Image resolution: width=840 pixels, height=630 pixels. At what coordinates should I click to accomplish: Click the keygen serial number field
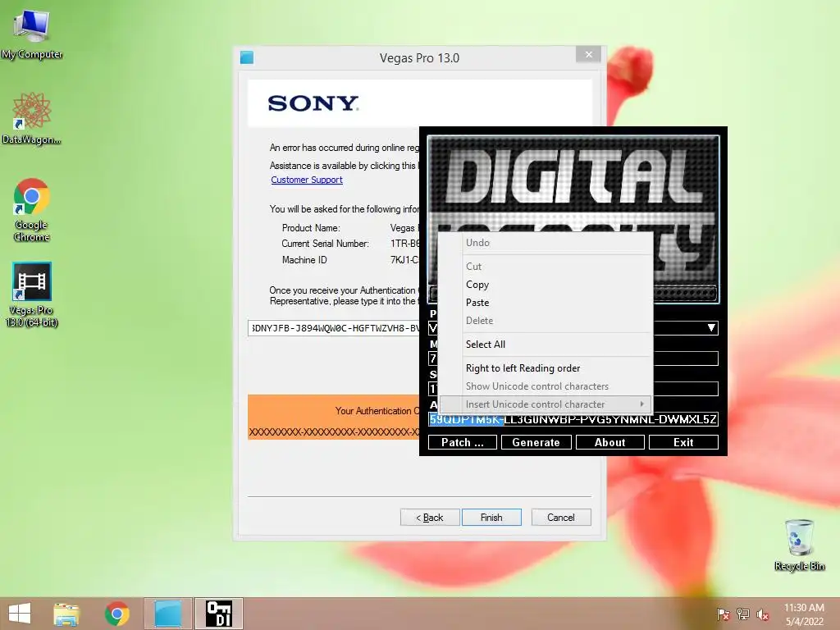pos(685,389)
